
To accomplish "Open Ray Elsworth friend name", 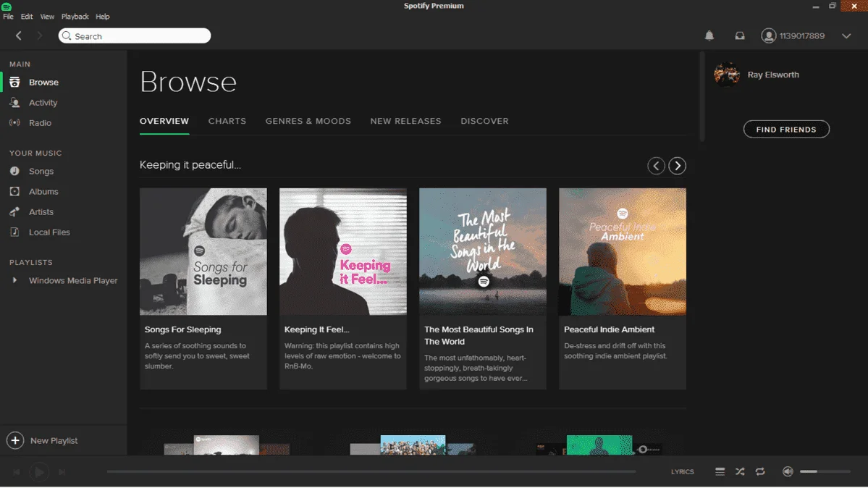I will coord(773,75).
